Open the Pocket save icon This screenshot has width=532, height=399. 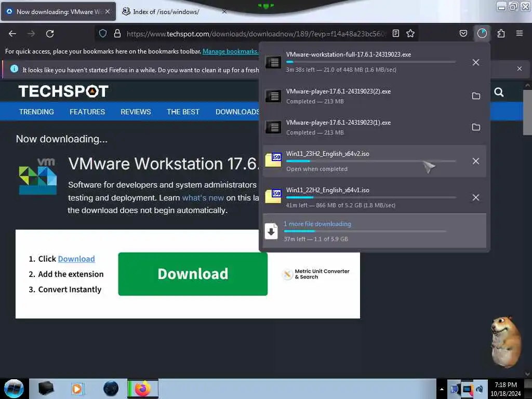pyautogui.click(x=463, y=33)
